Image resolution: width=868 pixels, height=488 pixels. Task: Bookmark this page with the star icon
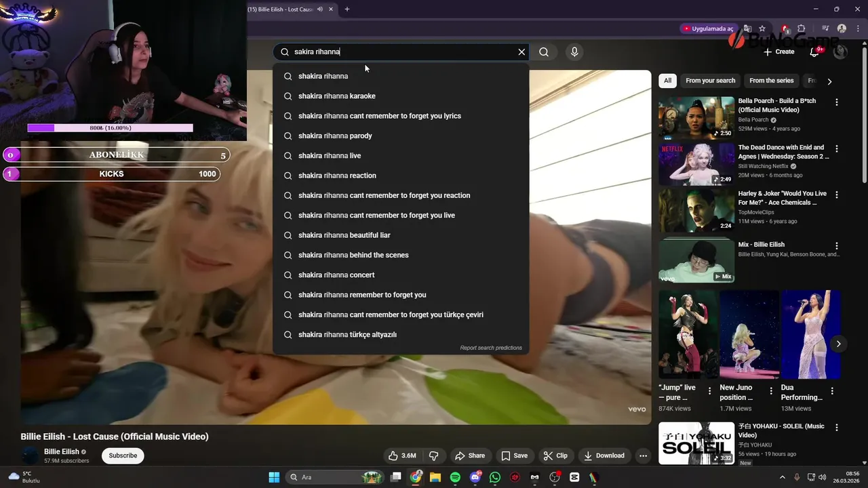click(762, 28)
